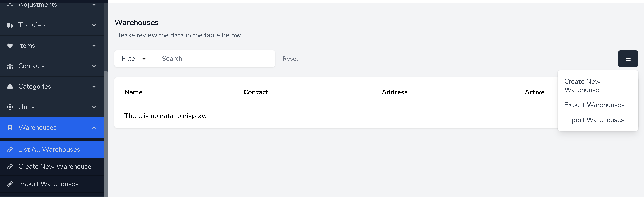Screen dimensions: 644x197
Task: Click the Items heart icon
Action: tap(10, 46)
